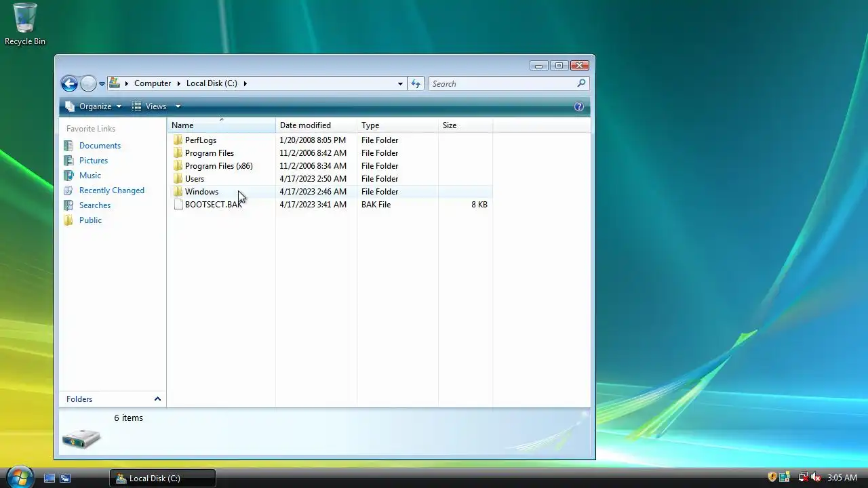The width and height of the screenshot is (868, 488).
Task: Open Searches favorite link
Action: [x=95, y=205]
